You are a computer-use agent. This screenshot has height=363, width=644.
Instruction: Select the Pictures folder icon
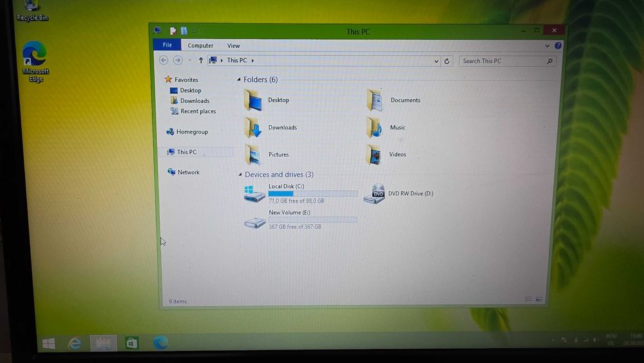coord(253,155)
